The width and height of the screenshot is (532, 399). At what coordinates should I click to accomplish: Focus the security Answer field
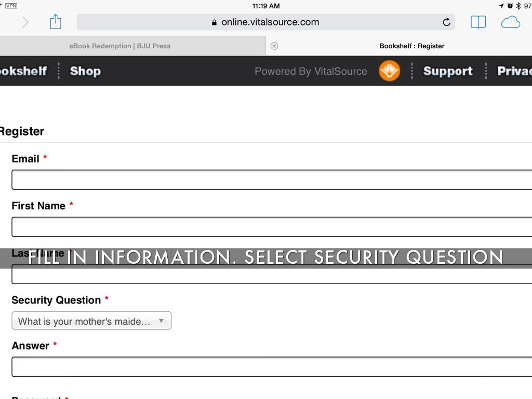click(x=271, y=367)
